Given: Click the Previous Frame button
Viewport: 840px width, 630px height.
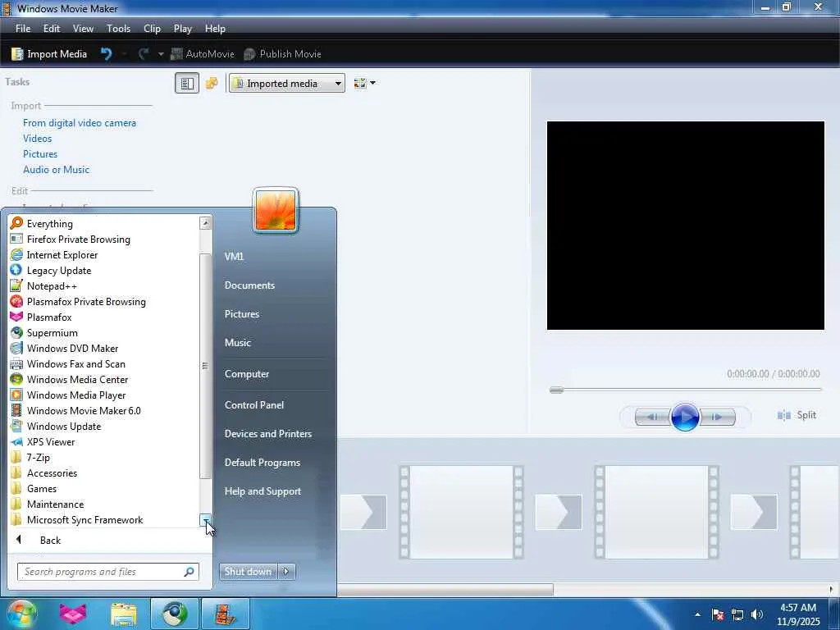Looking at the screenshot, I should click(652, 416).
